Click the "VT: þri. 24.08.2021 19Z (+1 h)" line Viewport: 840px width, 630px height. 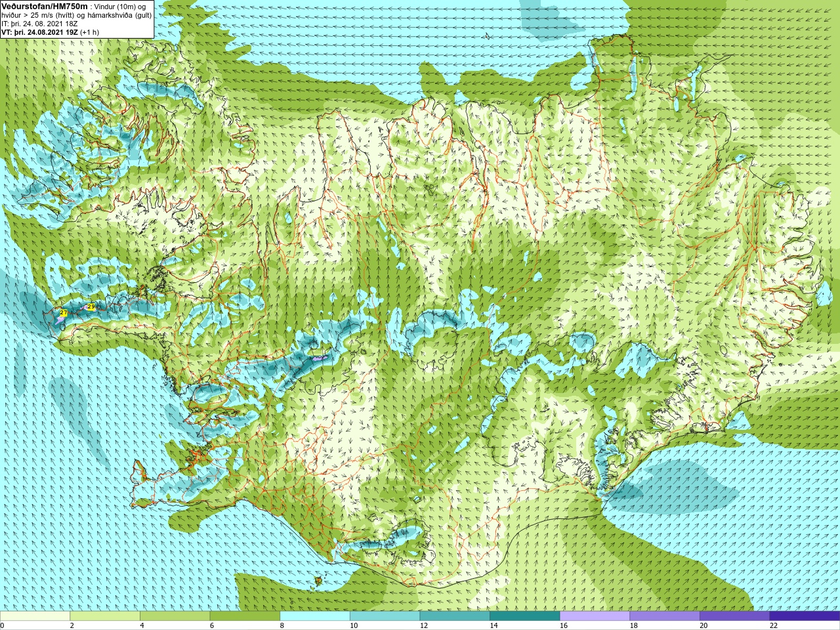(x=51, y=32)
